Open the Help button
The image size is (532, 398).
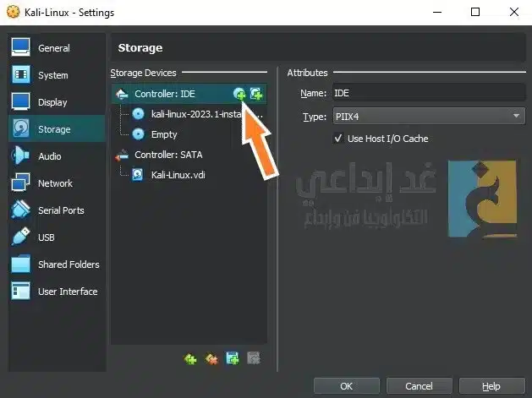tap(491, 386)
